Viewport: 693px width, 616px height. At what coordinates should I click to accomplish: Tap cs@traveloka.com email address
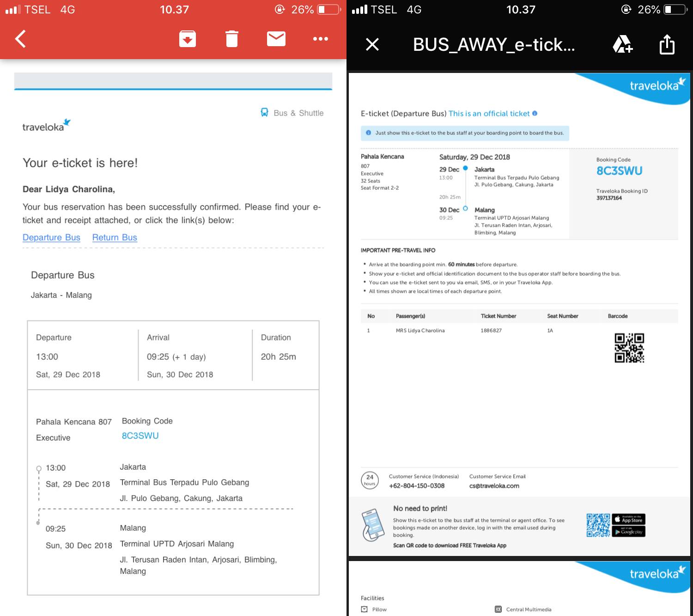click(494, 486)
